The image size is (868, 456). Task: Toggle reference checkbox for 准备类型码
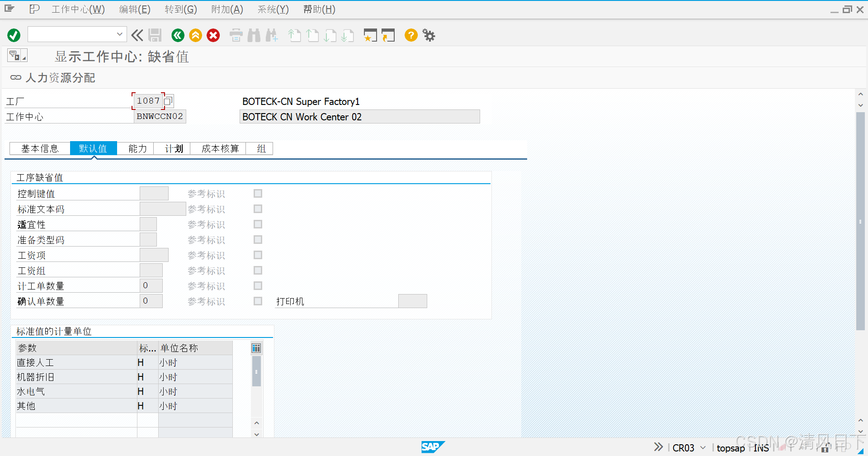(x=258, y=240)
